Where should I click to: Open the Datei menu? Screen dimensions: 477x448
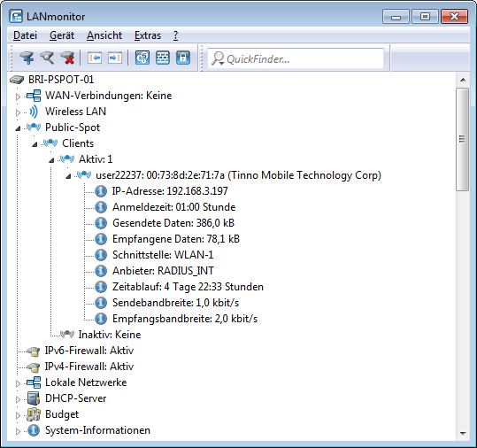click(x=25, y=35)
